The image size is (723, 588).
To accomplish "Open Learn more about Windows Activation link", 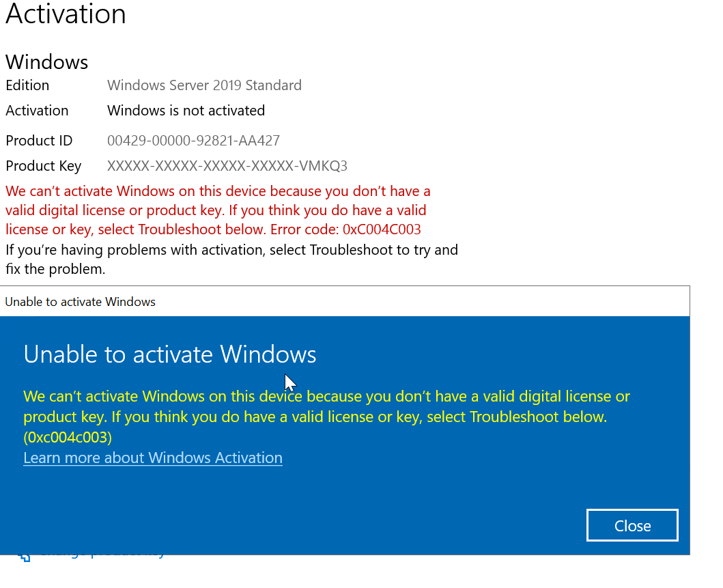I will 153,458.
